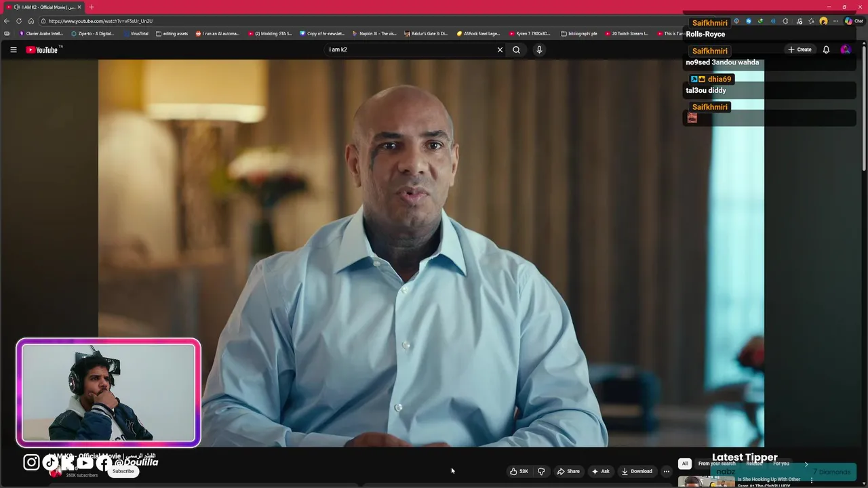Open the '20 Twitch Stream L...' bookmark
The width and height of the screenshot is (868, 488).
[x=627, y=33]
